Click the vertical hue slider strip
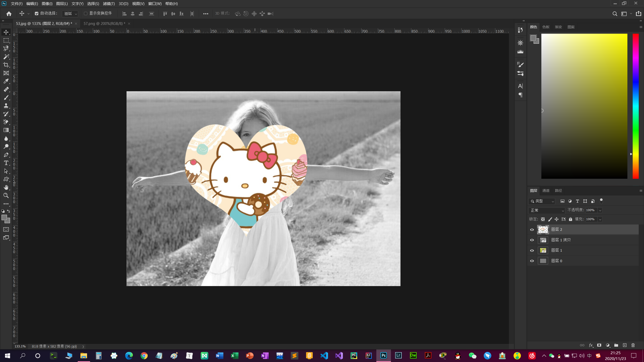This screenshot has width=644, height=362. click(x=635, y=106)
